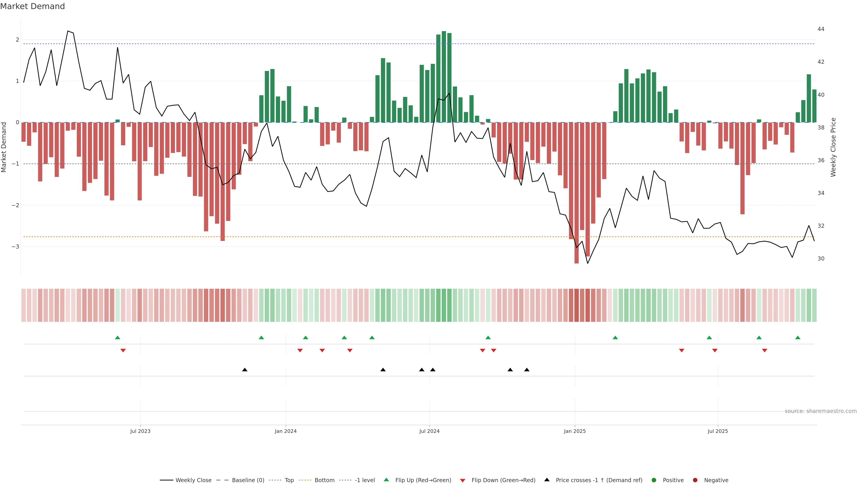Image resolution: width=868 pixels, height=488 pixels.
Task: Click Positive green circle legend icon
Action: [654, 480]
